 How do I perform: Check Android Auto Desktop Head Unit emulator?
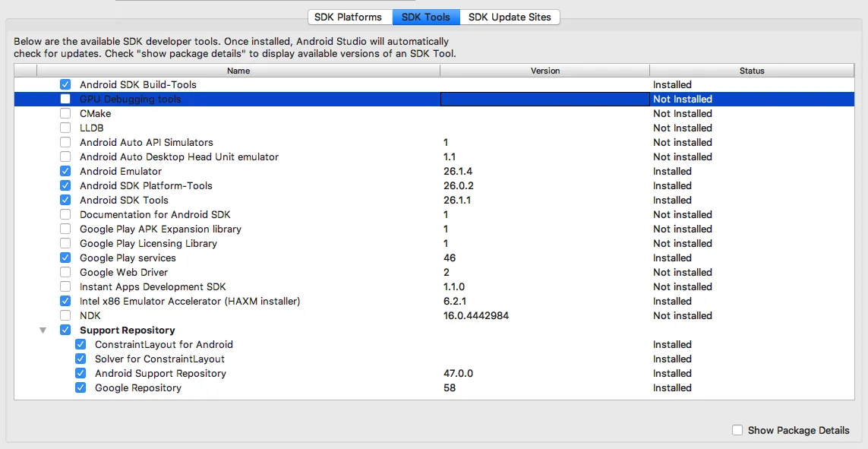pos(65,157)
